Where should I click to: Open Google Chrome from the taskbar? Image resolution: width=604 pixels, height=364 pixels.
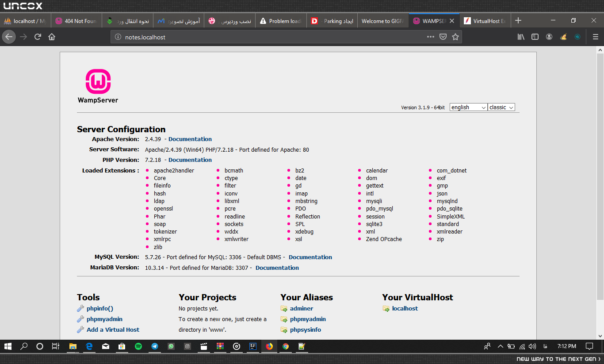pyautogui.click(x=286, y=346)
